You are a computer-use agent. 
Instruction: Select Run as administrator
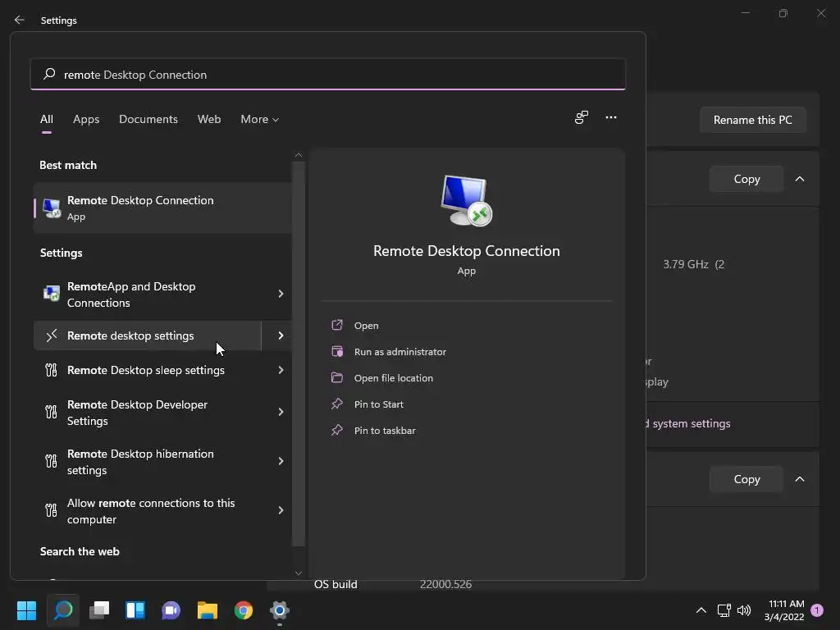pos(400,351)
